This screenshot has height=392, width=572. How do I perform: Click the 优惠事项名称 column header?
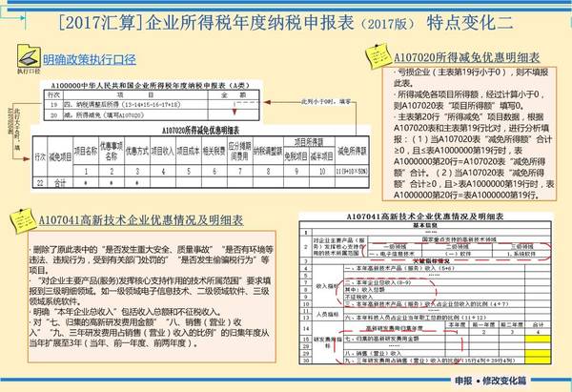pos(112,151)
